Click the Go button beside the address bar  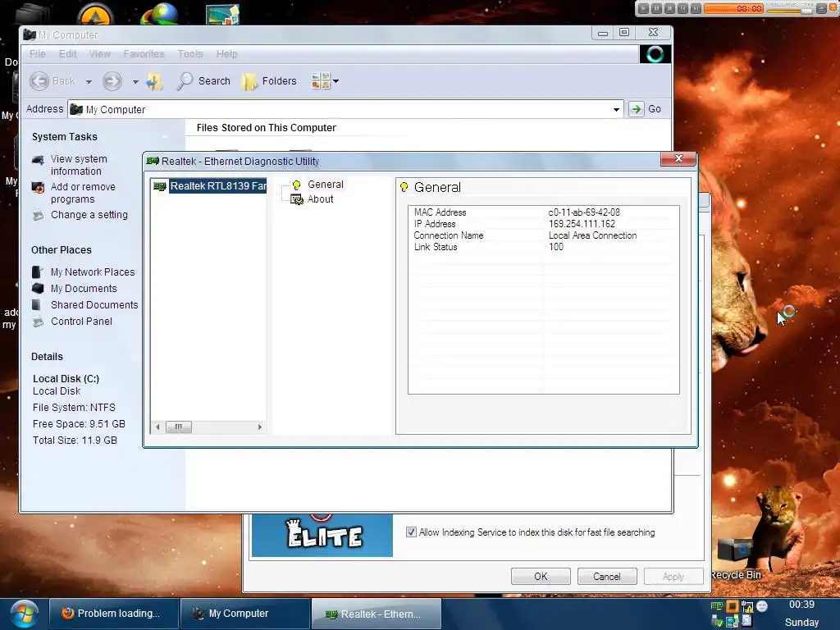[646, 109]
